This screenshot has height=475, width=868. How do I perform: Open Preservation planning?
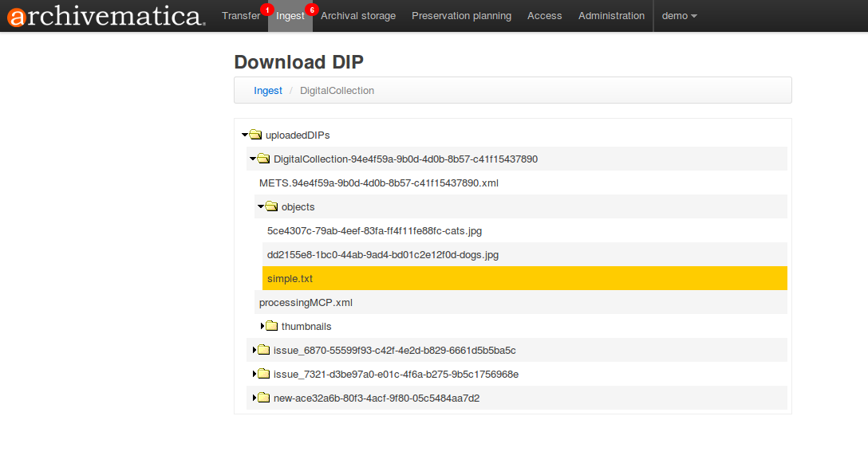[461, 15]
